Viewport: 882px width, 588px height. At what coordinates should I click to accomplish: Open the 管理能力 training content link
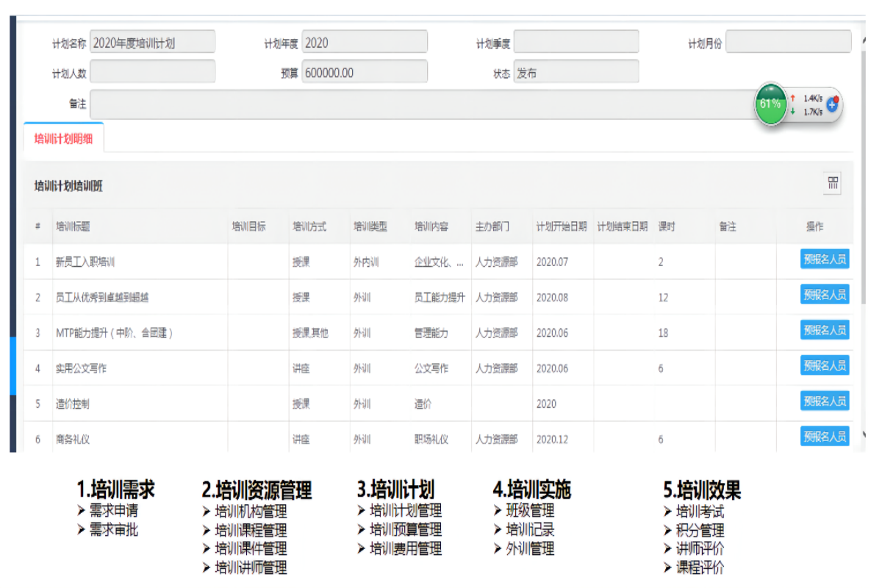point(431,333)
